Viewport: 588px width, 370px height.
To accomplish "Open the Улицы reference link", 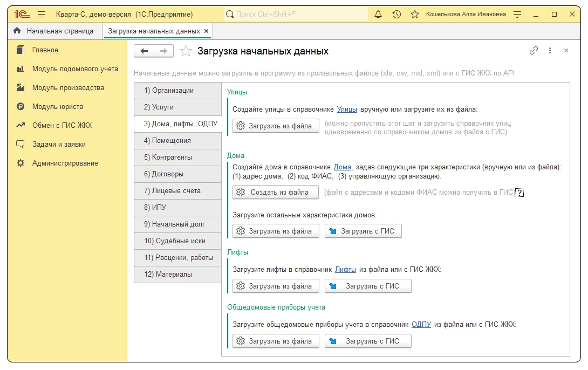I will click(347, 109).
